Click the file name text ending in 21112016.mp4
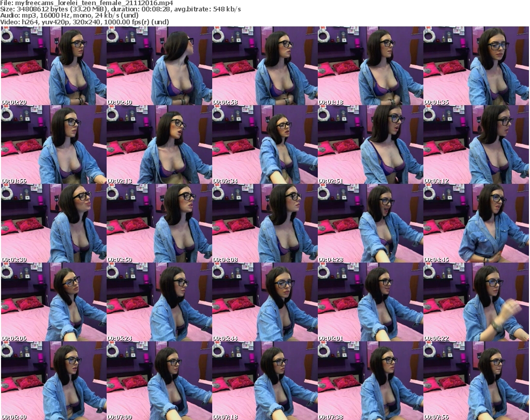 coord(94,3)
